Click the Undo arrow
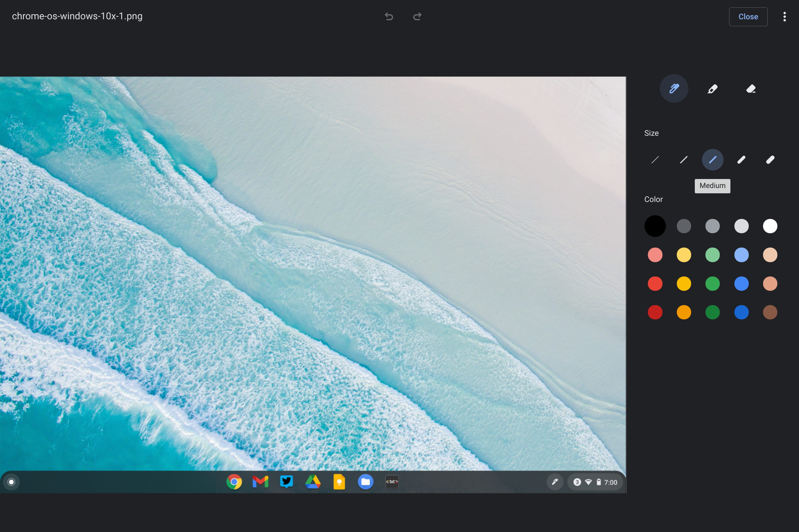 tap(388, 16)
